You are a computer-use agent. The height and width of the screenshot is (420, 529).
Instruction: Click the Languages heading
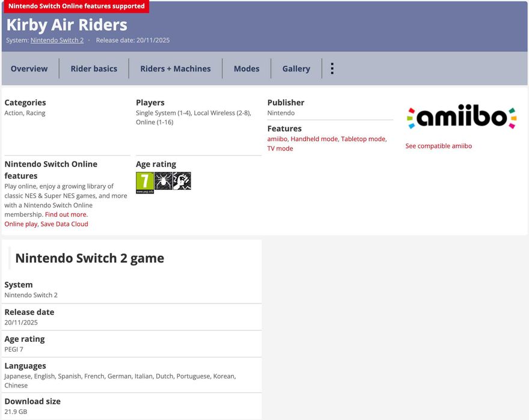25,366
